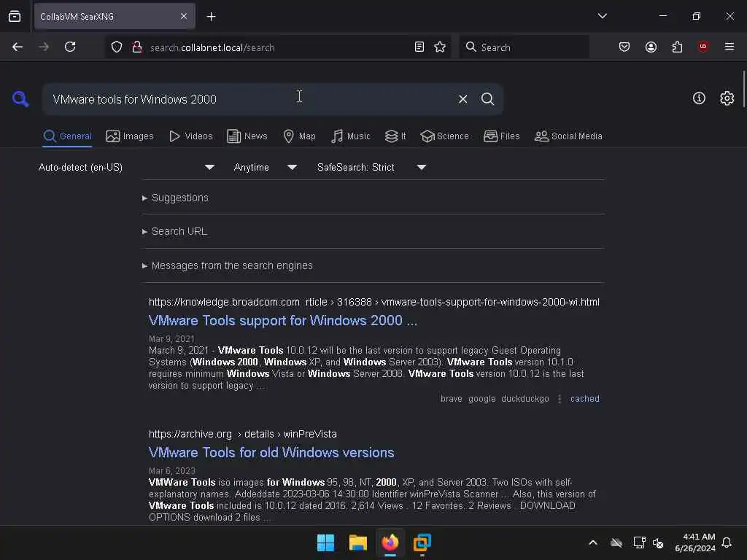The height and width of the screenshot is (560, 747).
Task: Click the Firefox Search box
Action: pos(524,47)
